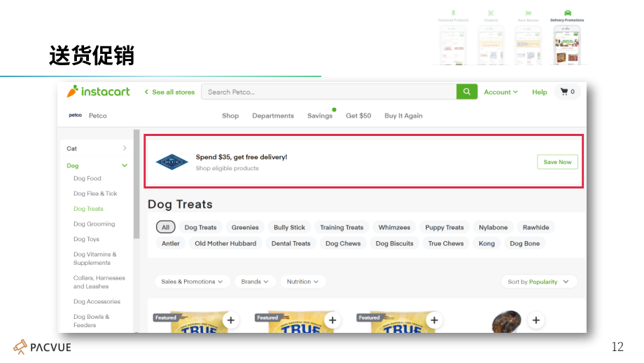This screenshot has height=363, width=644.
Task: Open Dog Bowls & Feeders category
Action: [91, 321]
